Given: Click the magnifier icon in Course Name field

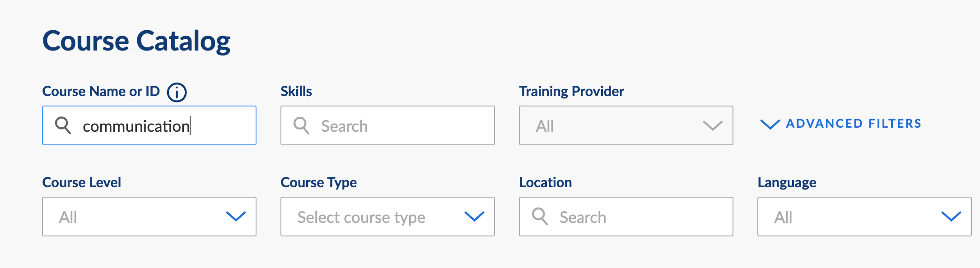Looking at the screenshot, I should point(63,125).
